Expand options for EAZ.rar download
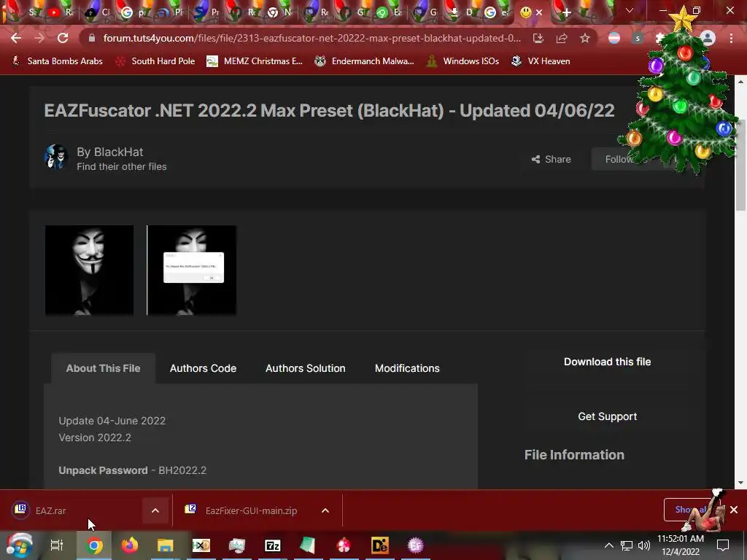The width and height of the screenshot is (747, 560). [155, 510]
